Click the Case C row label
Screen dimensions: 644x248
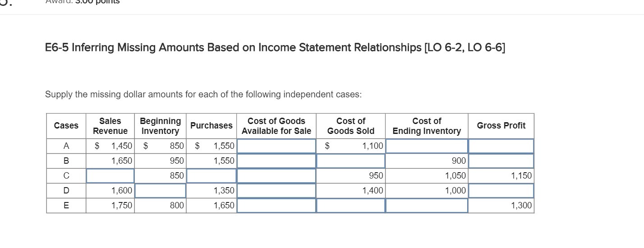pyautogui.click(x=66, y=175)
